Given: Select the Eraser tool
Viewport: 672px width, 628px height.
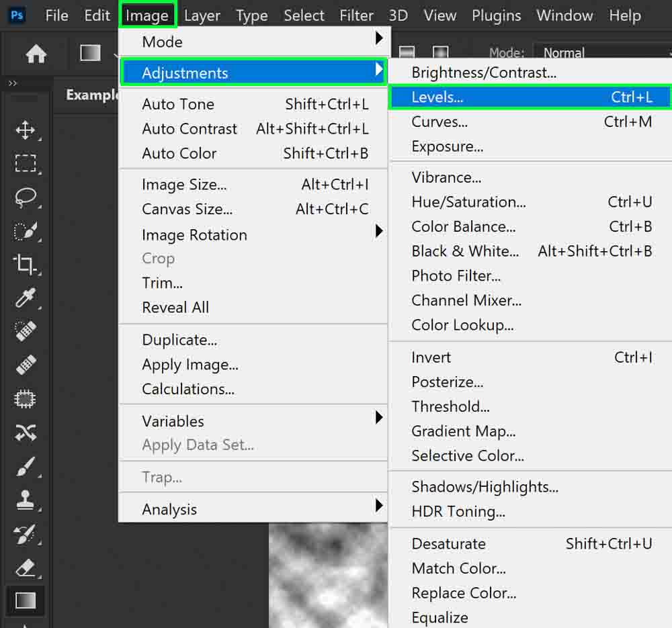Looking at the screenshot, I should click(26, 568).
